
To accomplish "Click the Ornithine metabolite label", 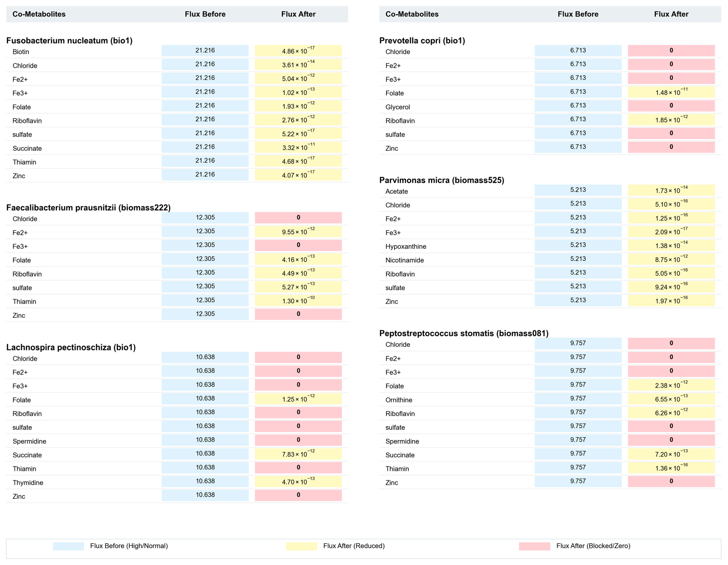I will tap(399, 400).
